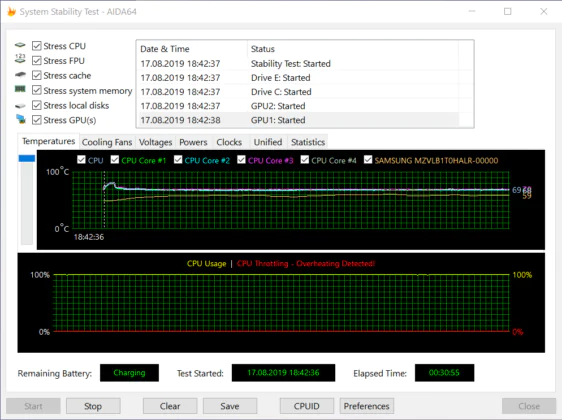Minimize the AIDA64 window
The image size is (562, 420).
(472, 11)
